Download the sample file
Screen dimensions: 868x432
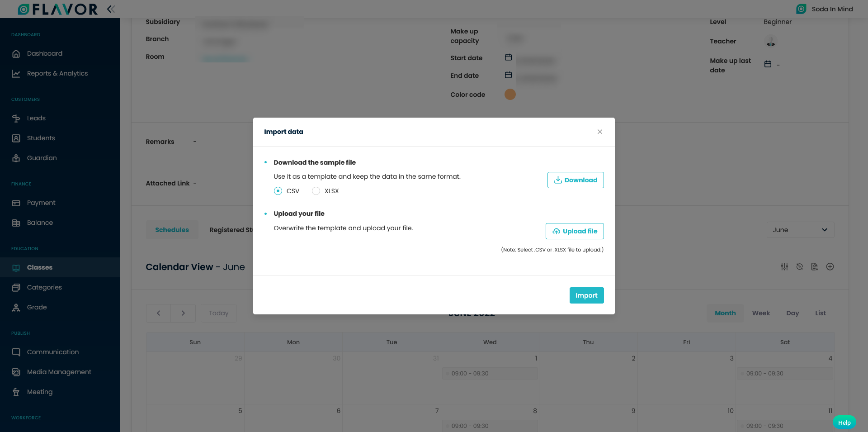tap(576, 180)
